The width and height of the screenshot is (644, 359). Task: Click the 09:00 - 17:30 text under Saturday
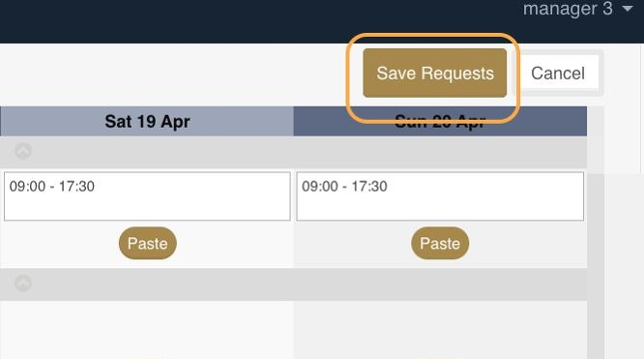52,187
